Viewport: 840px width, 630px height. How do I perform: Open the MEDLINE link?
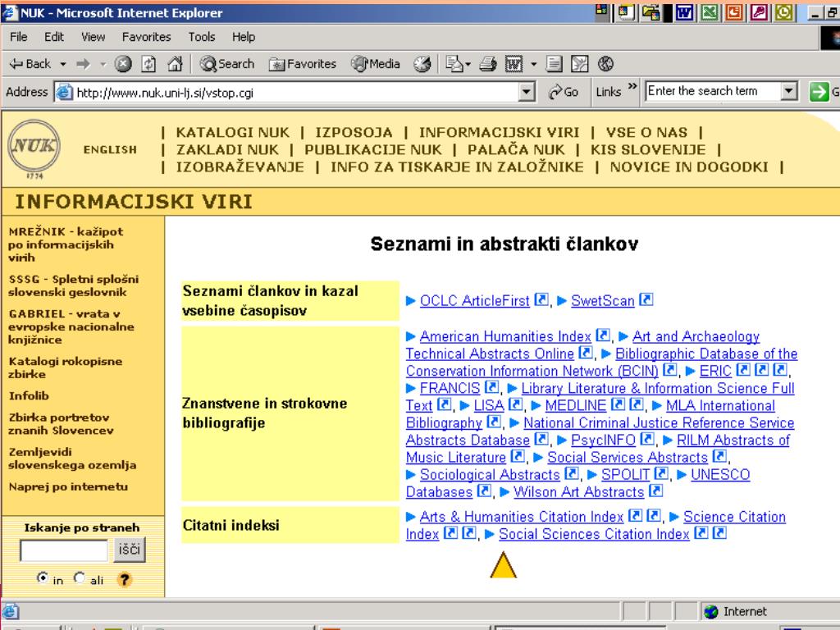coord(575,405)
